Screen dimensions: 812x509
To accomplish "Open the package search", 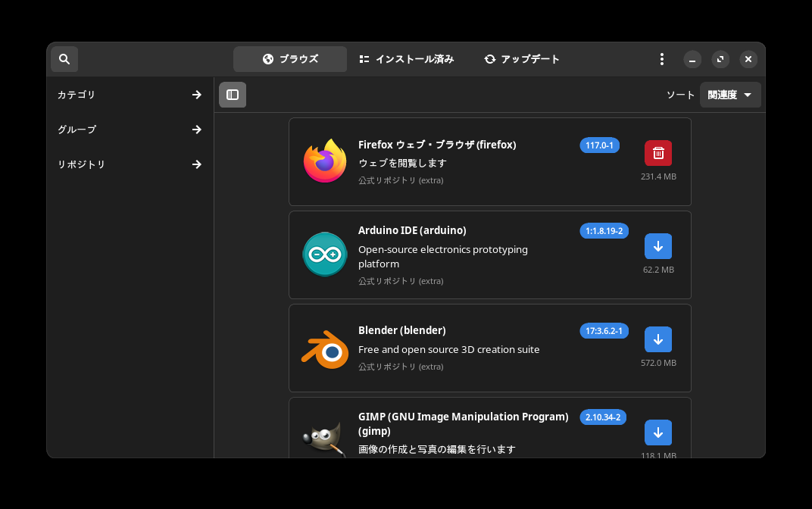I will coord(64,59).
